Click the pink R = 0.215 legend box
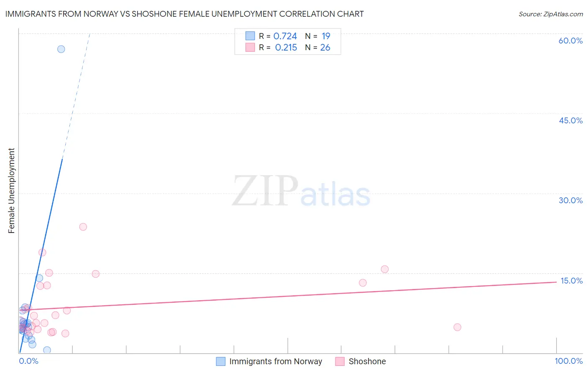 (250, 47)
